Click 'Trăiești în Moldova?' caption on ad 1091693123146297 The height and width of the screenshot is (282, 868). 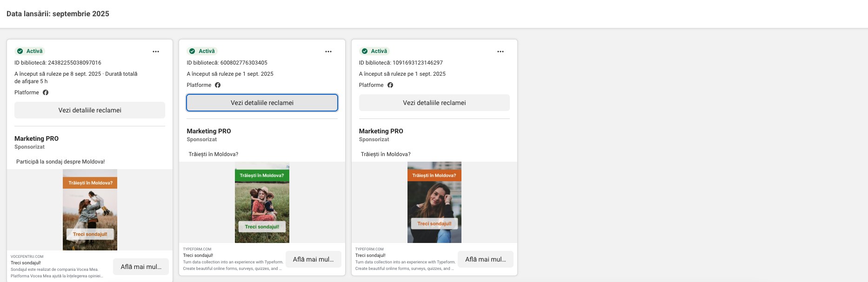click(386, 154)
